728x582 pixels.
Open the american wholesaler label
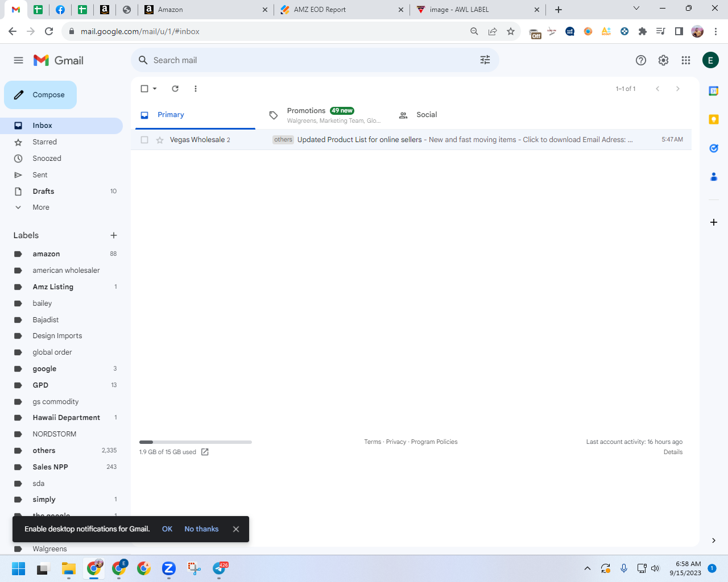point(61,271)
